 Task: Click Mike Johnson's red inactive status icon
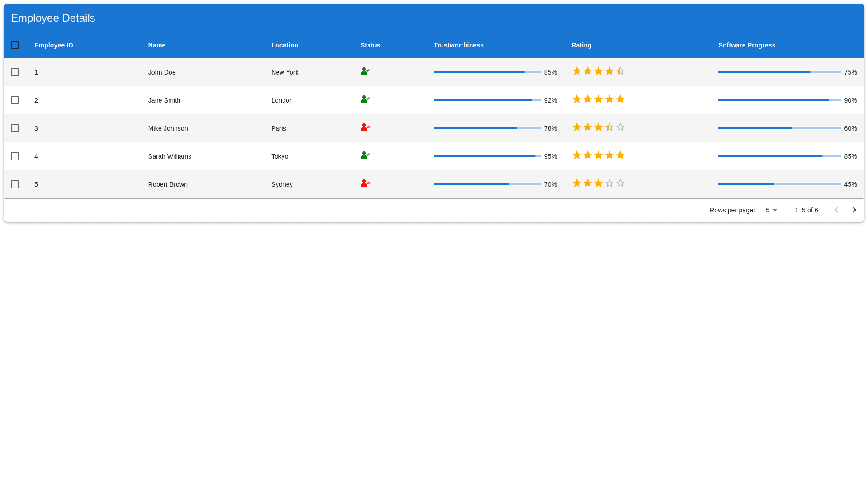pyautogui.click(x=365, y=127)
